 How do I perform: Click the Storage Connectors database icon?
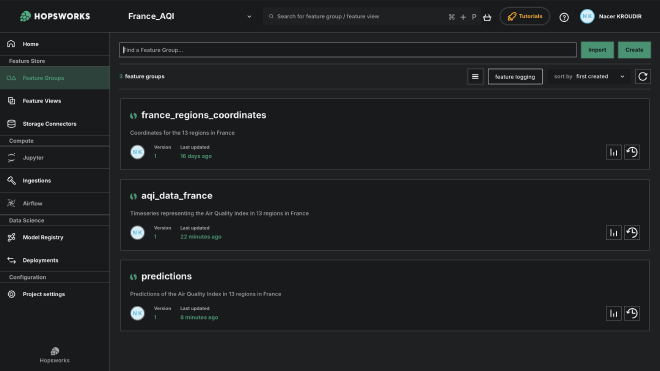(x=11, y=124)
